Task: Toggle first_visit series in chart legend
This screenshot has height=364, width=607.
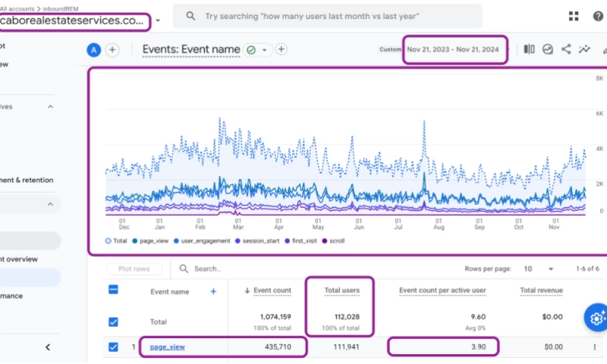Action: [300, 241]
